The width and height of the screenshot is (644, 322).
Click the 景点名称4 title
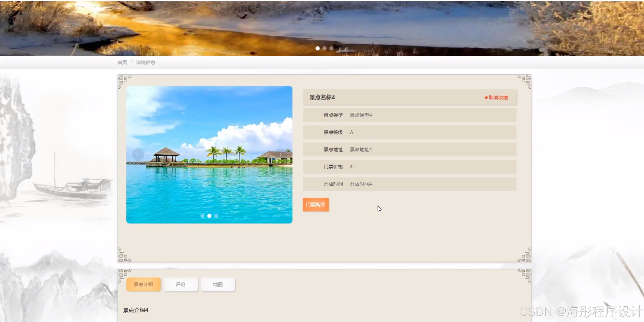[x=322, y=97]
